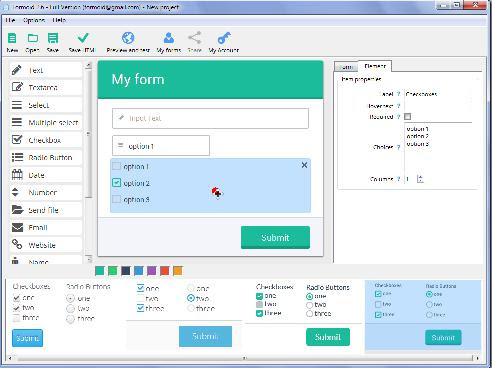Pick the red color swatch
This screenshot has width=492, height=368.
[x=165, y=271]
